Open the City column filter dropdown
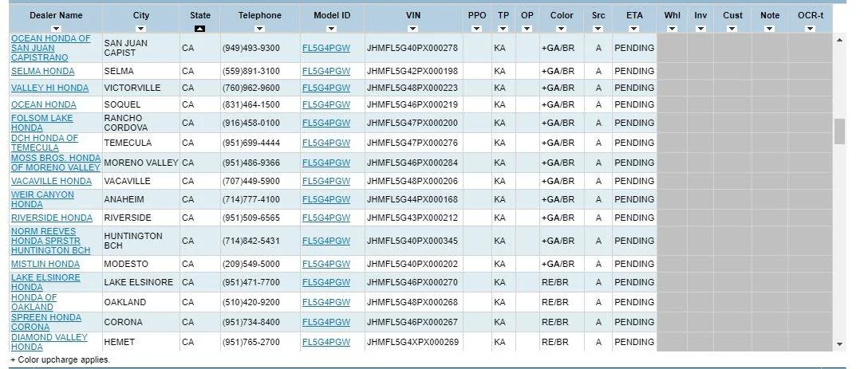868x369 pixels. [x=140, y=29]
